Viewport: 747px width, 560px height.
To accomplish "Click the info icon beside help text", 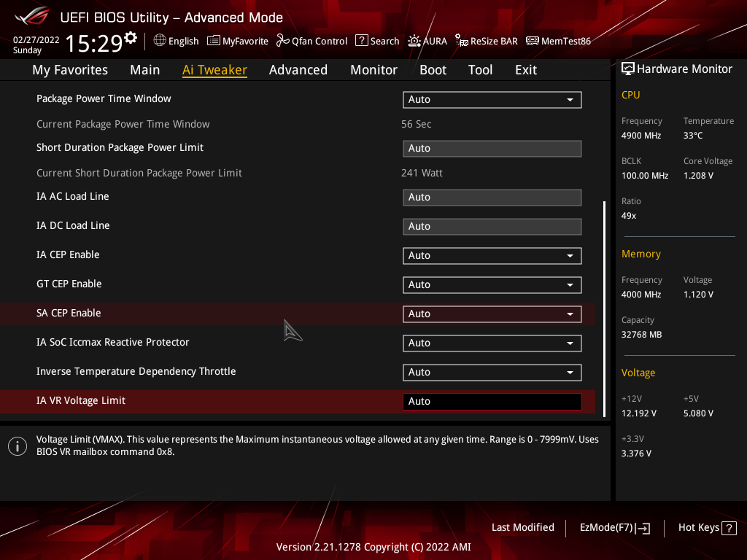I will (x=18, y=446).
